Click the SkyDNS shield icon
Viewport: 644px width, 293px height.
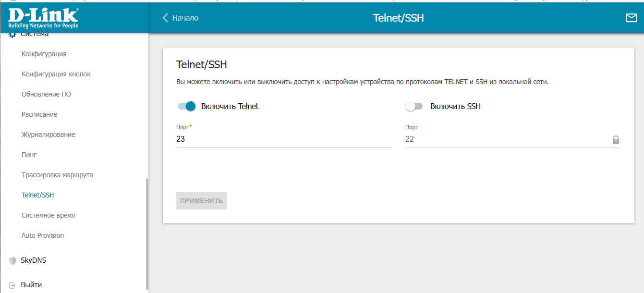[x=12, y=261]
